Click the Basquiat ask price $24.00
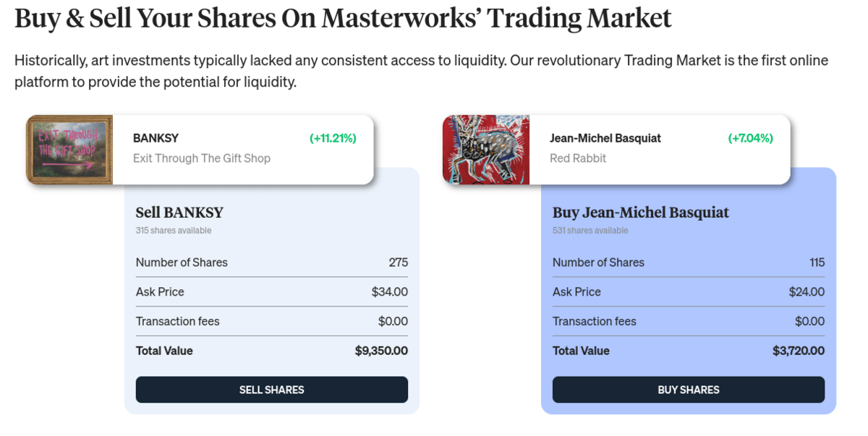Screen dimensions: 868x436 pyautogui.click(x=807, y=292)
